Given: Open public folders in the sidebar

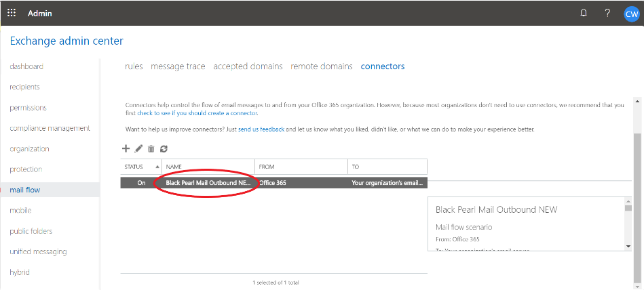Looking at the screenshot, I should click(x=31, y=231).
